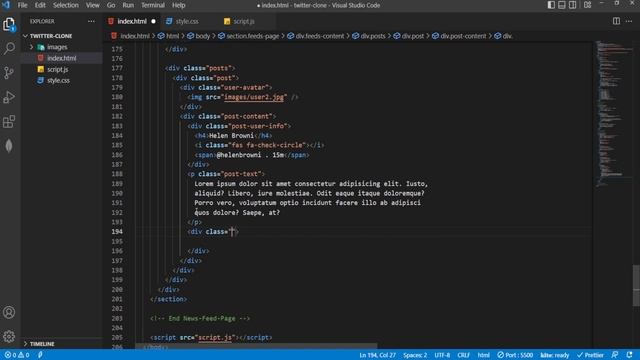Viewport: 640px width, 360px height.
Task: Click the notifications bell in status bar
Action: [x=629, y=355]
